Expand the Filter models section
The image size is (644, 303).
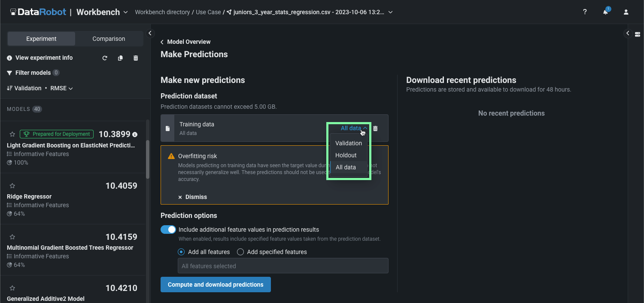33,73
